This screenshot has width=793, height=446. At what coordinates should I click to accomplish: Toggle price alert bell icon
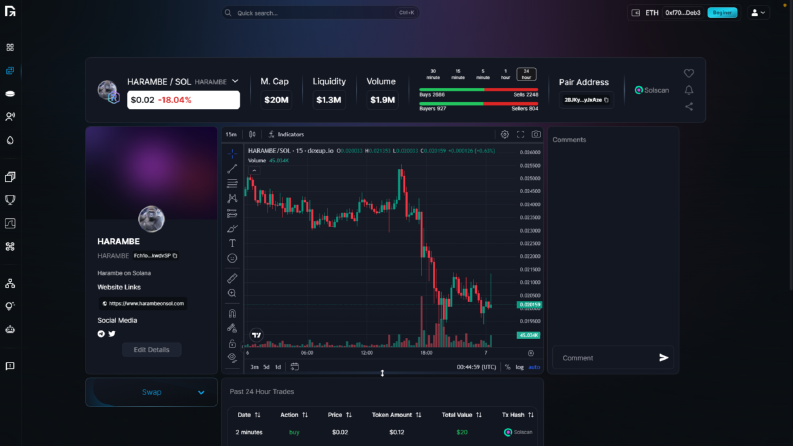(x=689, y=90)
